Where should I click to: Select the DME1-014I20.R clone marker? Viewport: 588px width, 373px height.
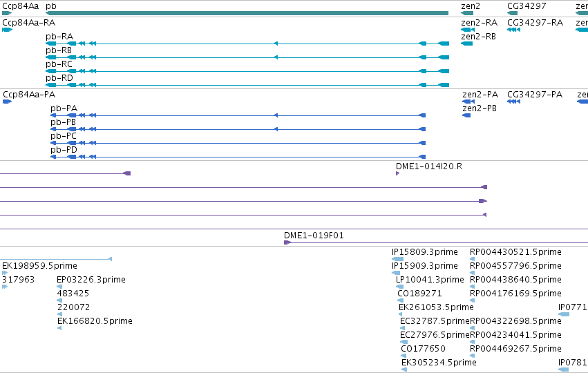click(x=397, y=173)
